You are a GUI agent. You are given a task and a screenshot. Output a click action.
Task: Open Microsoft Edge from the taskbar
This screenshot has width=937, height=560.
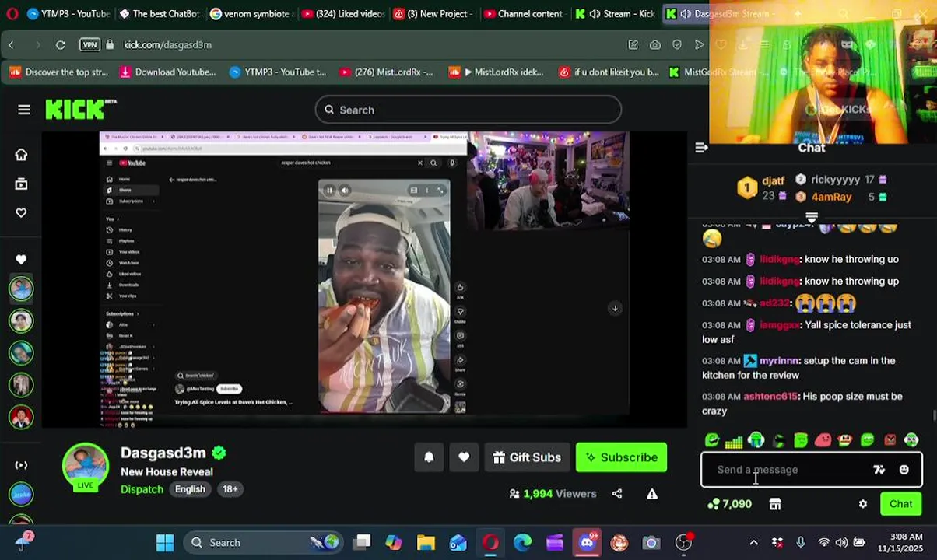(522, 542)
